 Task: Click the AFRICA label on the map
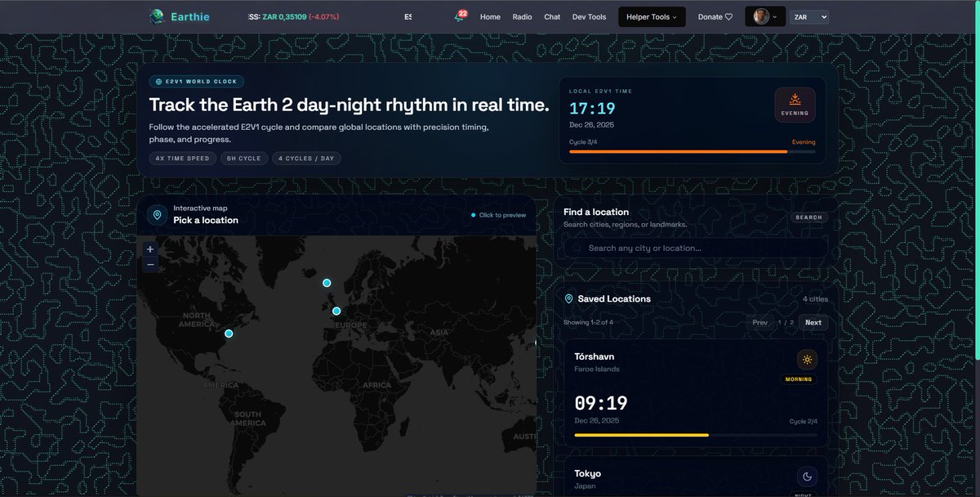pos(377,385)
